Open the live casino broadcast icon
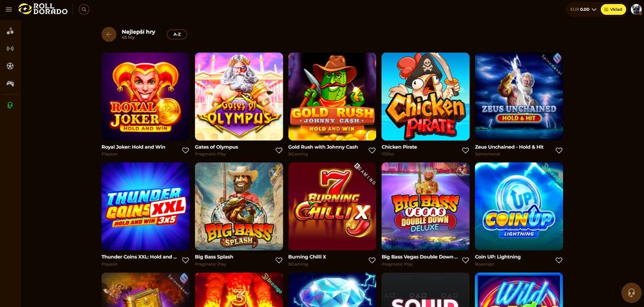644x307 pixels. (x=10, y=48)
